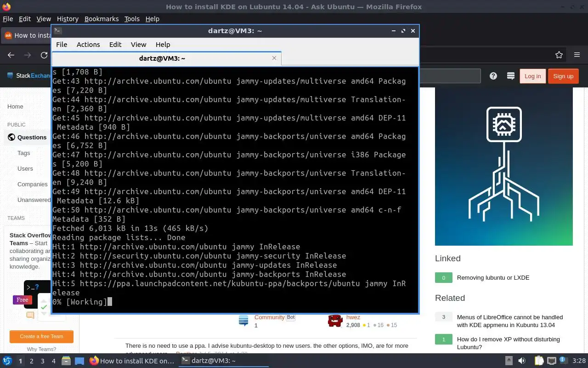
Task: Click the Community user avatar icon
Action: point(243,321)
